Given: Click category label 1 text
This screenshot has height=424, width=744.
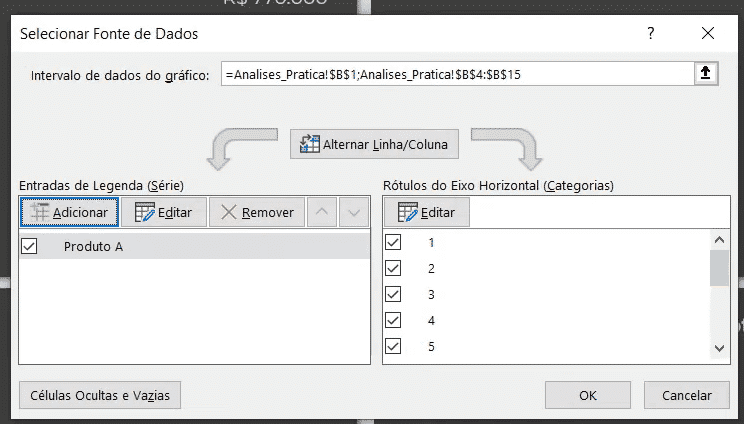Looking at the screenshot, I should (x=431, y=243).
